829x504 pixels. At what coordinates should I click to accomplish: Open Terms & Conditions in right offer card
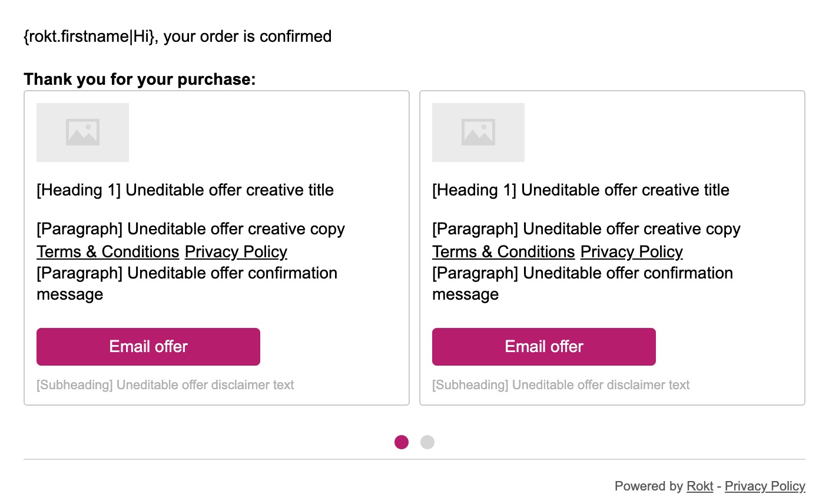(503, 251)
